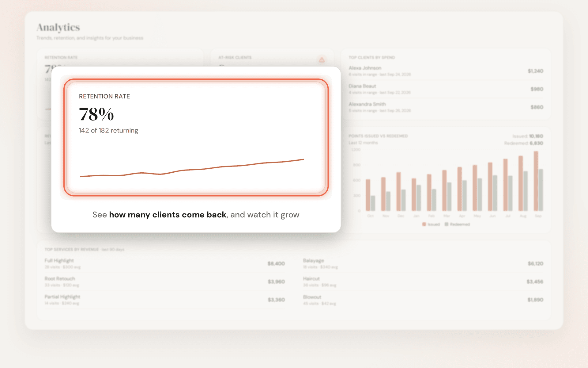Image resolution: width=588 pixels, height=368 pixels.
Task: Click the Redeemed legend swatch
Action: (447, 224)
